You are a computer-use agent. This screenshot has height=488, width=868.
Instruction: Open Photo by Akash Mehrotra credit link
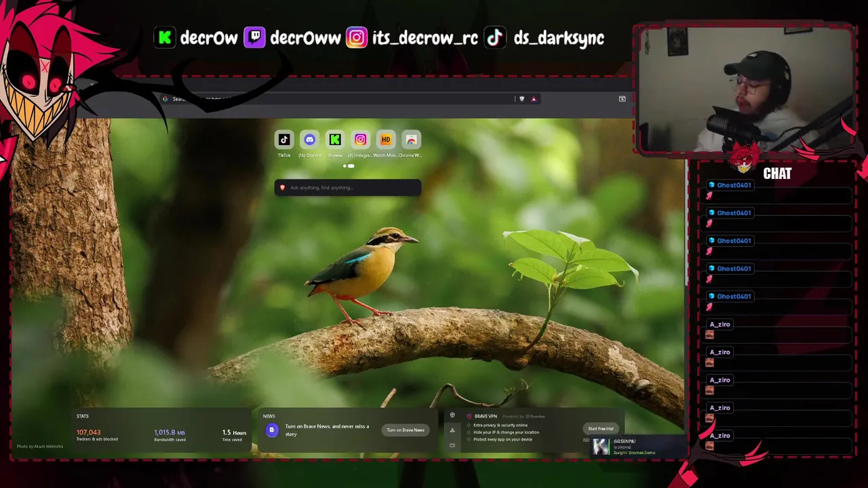40,446
